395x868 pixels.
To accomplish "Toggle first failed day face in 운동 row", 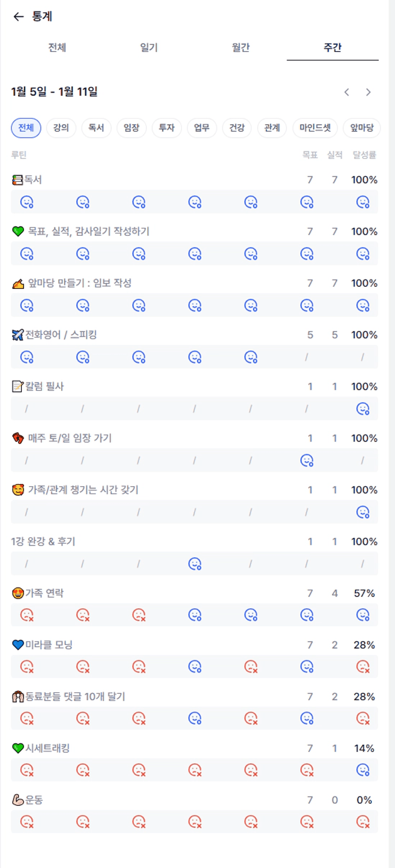I will (27, 822).
